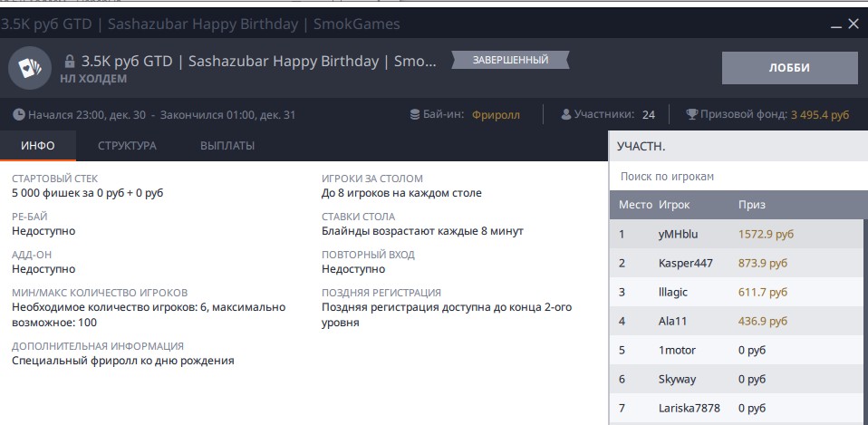This screenshot has height=425, width=868.
Task: Select player Kasper447 in the participants list
Action: coord(736,263)
